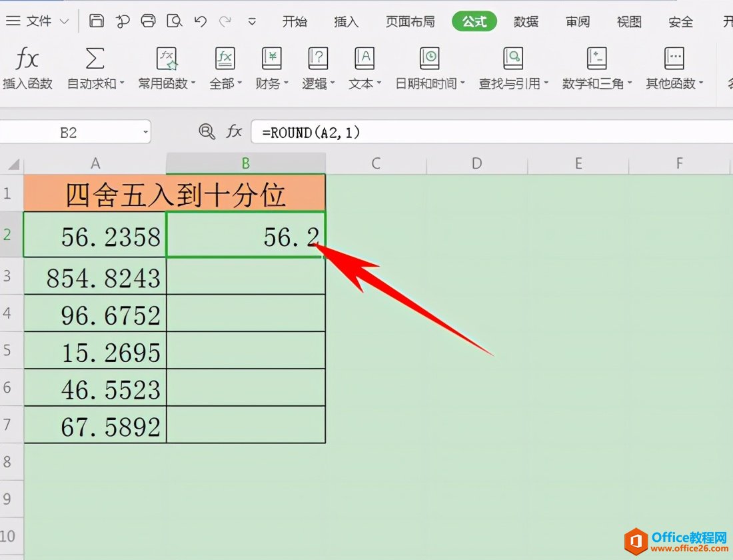Open the Common Functions (常用函数) icon
The width and height of the screenshot is (733, 560).
(167, 60)
